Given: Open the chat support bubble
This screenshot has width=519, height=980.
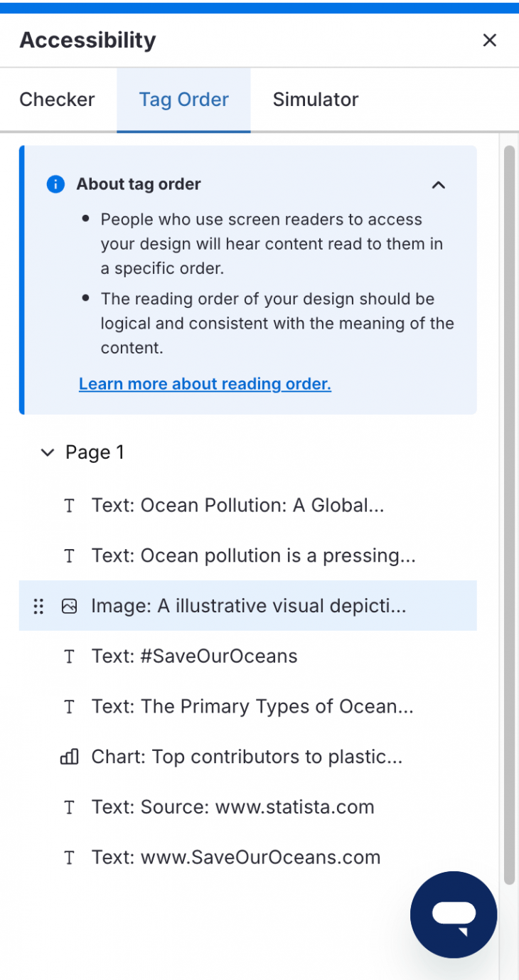Looking at the screenshot, I should pos(453,915).
